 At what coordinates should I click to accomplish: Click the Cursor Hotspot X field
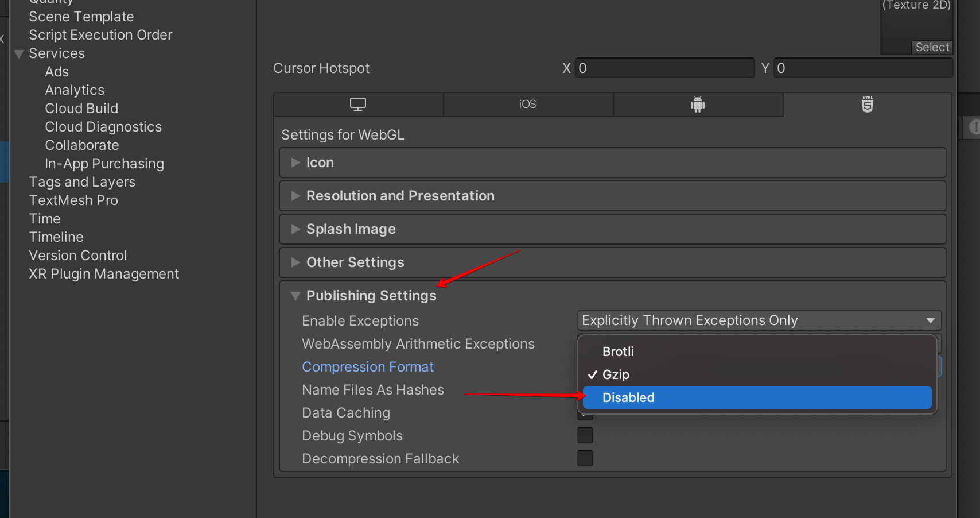(665, 68)
